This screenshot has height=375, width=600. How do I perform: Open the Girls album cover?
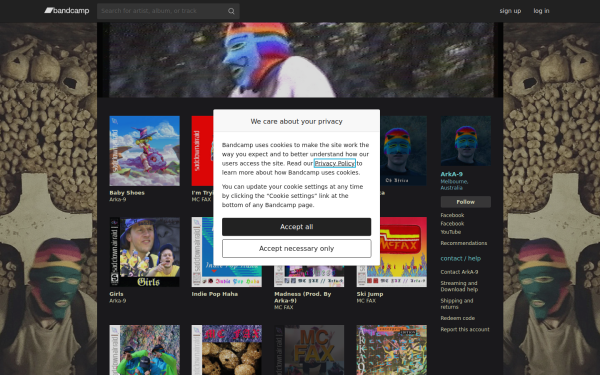(145, 252)
